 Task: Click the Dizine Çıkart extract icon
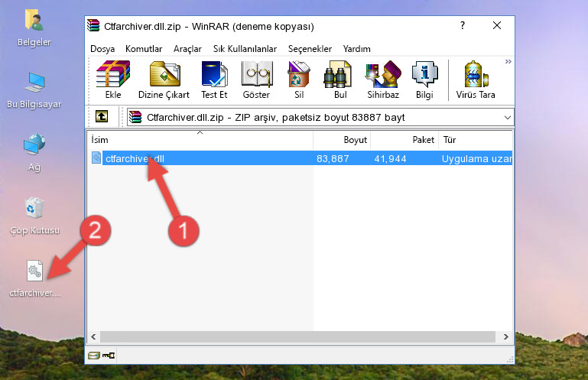[x=164, y=80]
